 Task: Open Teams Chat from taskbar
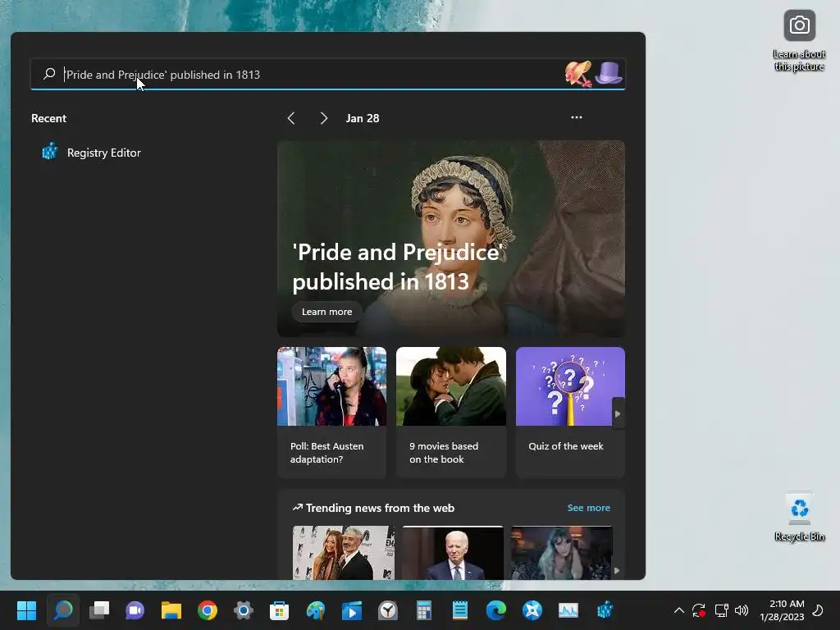tap(135, 610)
